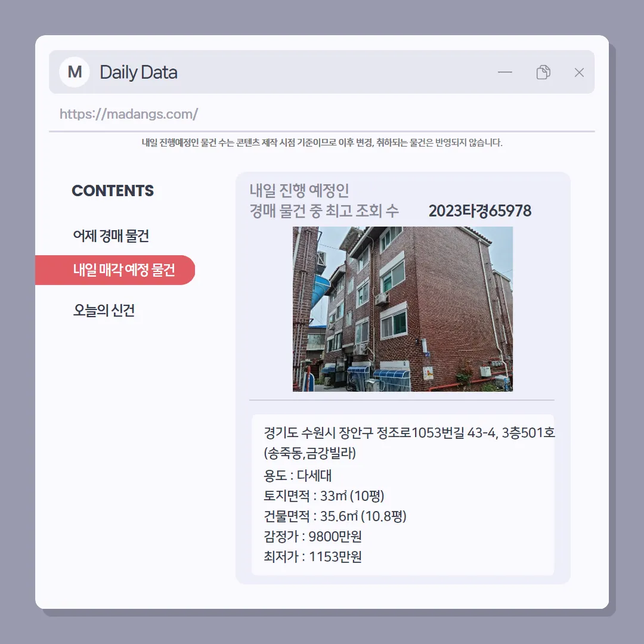Open the 오늘의 신건 menu item
This screenshot has height=644, width=644.
(x=104, y=310)
